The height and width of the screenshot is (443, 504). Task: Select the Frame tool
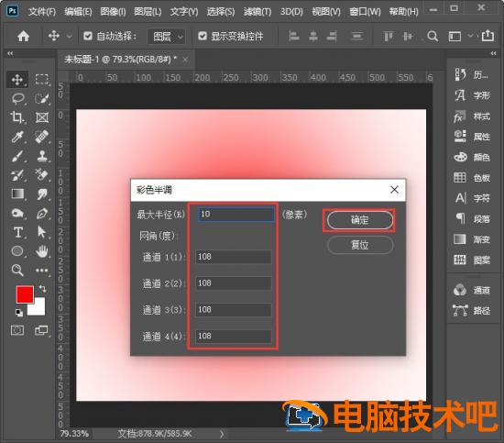click(x=42, y=117)
